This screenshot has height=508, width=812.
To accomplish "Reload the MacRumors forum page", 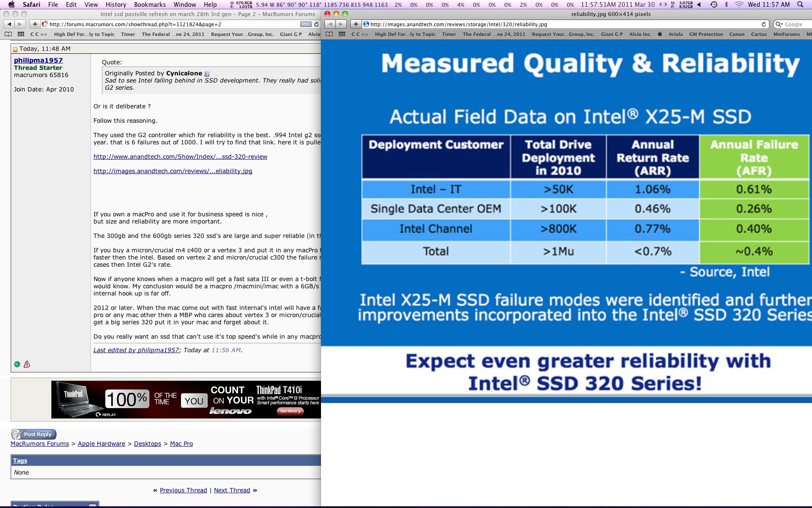I will [x=316, y=24].
